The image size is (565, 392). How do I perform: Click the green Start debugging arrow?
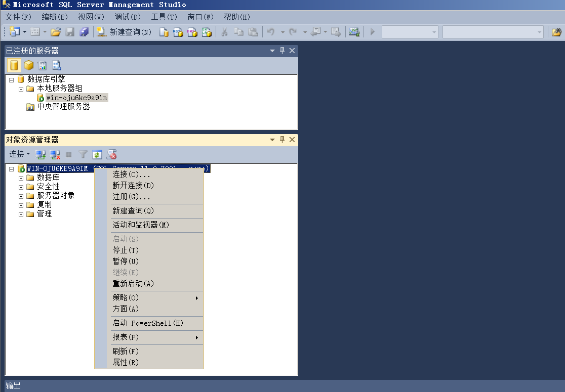(373, 32)
